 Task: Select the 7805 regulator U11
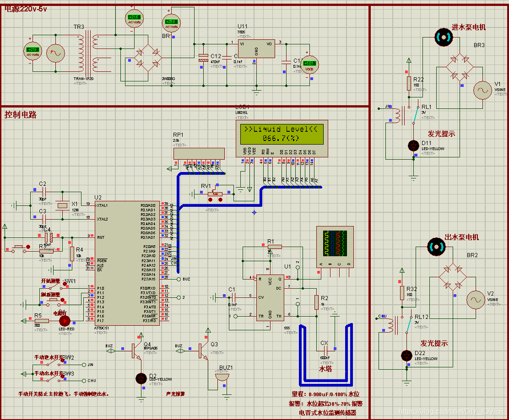click(256, 49)
